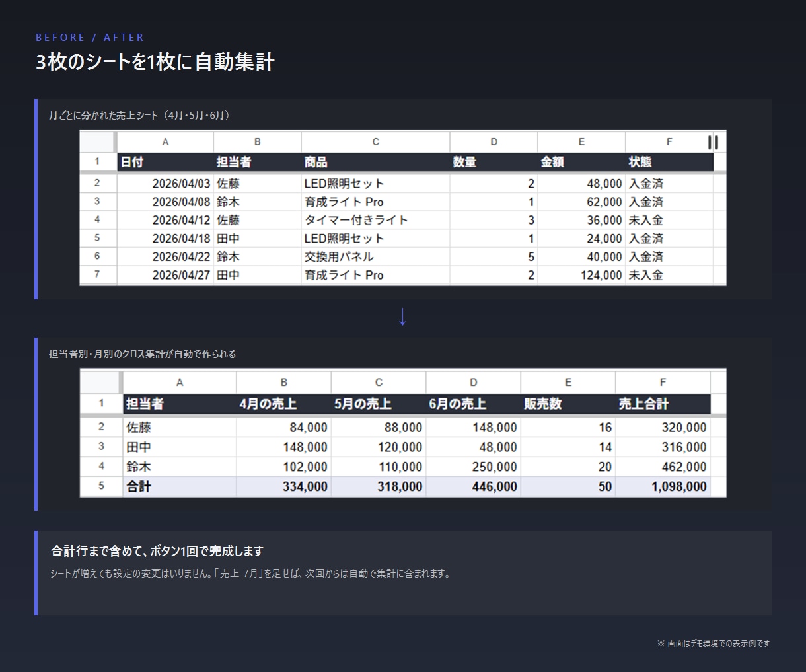806x672 pixels.
Task: Select the date cell 2026/04/22
Action: pyautogui.click(x=165, y=256)
